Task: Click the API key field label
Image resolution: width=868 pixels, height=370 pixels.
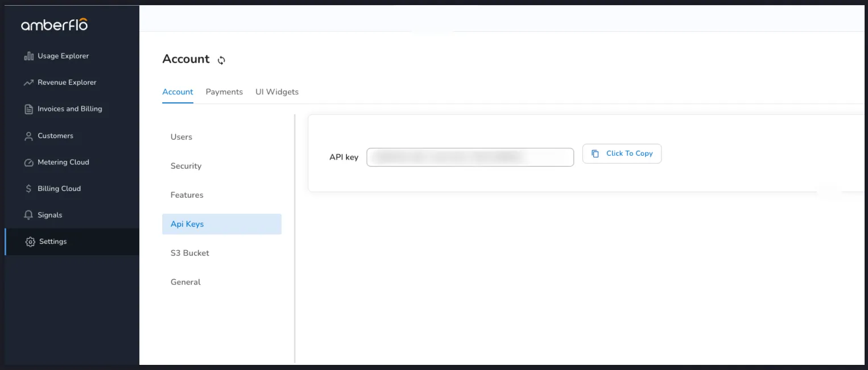Action: 344,157
